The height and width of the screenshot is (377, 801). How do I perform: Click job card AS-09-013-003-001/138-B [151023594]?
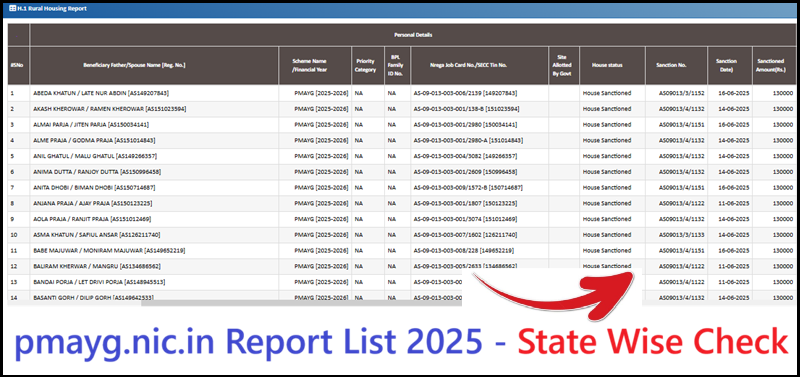467,109
